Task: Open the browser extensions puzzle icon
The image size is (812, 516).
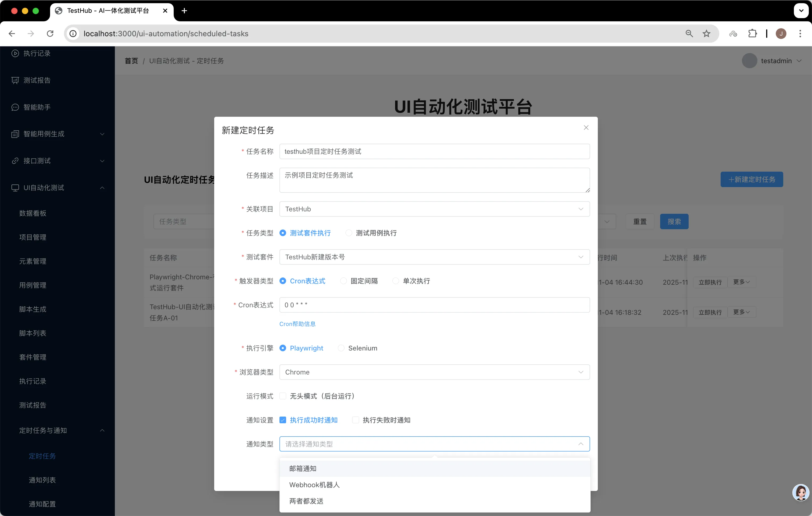Action: 752,33
